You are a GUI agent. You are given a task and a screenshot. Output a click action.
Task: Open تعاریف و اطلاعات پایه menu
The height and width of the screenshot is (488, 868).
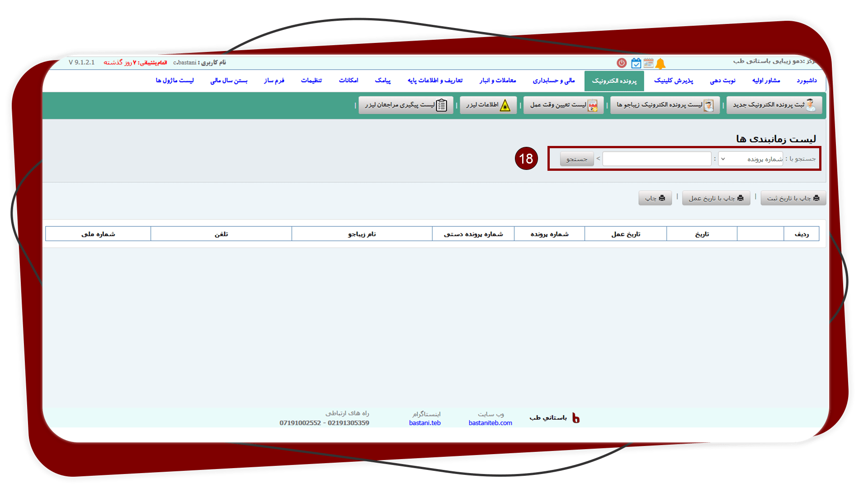[x=435, y=80]
